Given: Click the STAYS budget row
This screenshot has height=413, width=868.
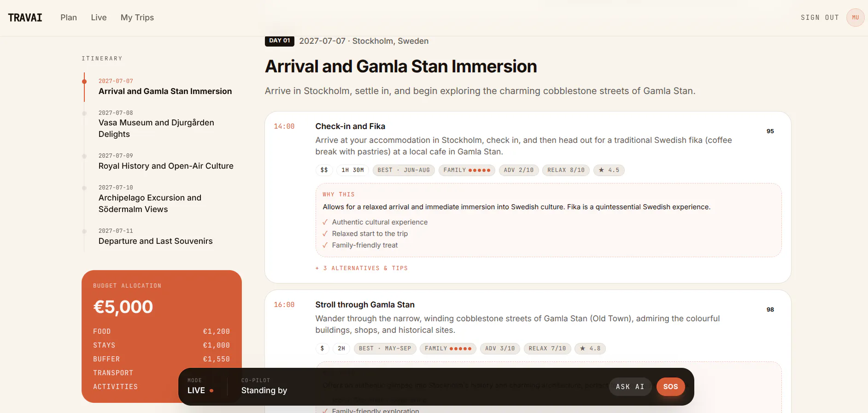Looking at the screenshot, I should 161,345.
